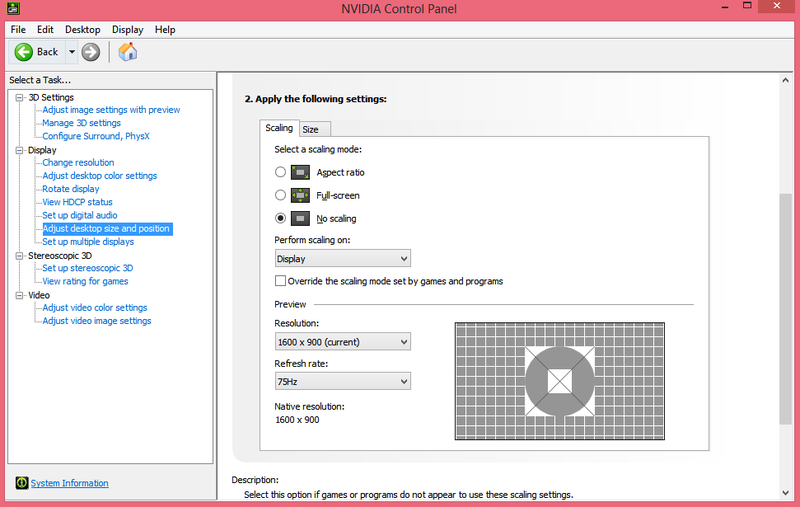
Task: Open Rotate display page
Action: coord(71,189)
